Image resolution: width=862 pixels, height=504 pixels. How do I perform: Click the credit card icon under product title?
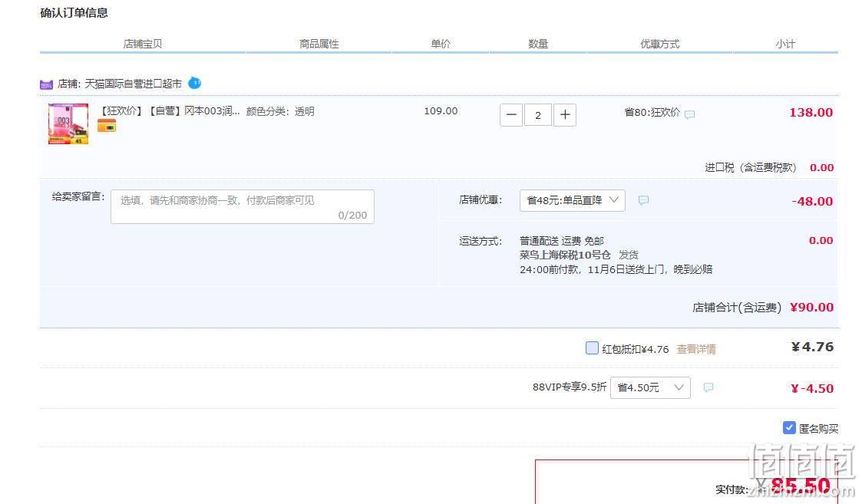click(x=107, y=126)
